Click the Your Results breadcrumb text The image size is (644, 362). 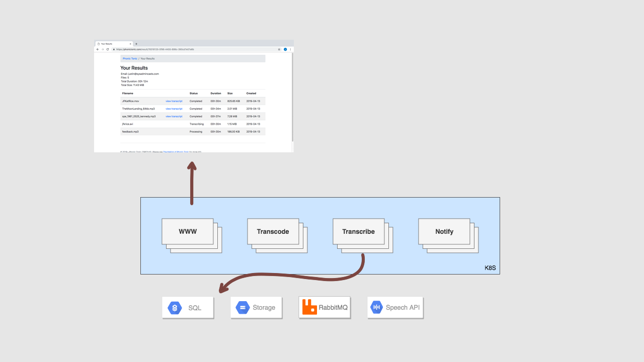[147, 59]
